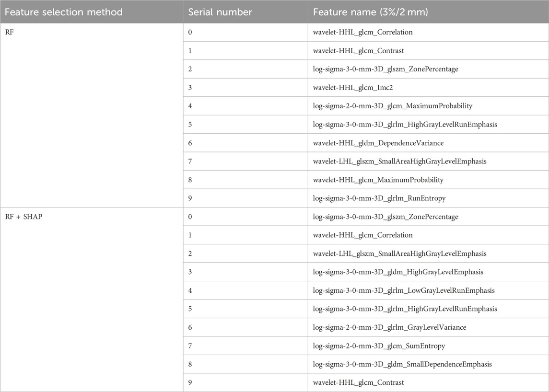This screenshot has width=549, height=392.
Task: Select "log-sigma-3-0-mm-3D_gldm_HighGrayLevelEmphasis" feature name
Action: [x=398, y=272]
